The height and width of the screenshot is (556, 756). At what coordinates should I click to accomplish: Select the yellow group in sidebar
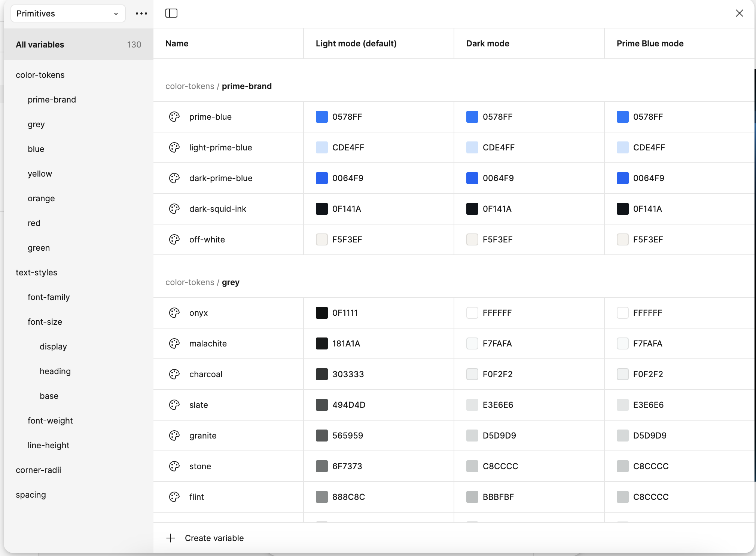click(40, 174)
